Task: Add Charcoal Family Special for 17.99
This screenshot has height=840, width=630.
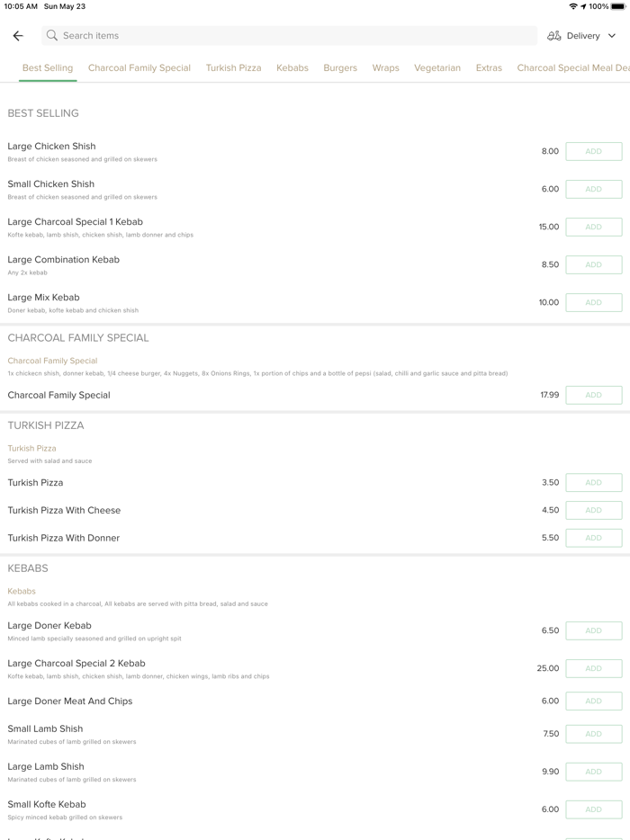Action: pyautogui.click(x=593, y=395)
